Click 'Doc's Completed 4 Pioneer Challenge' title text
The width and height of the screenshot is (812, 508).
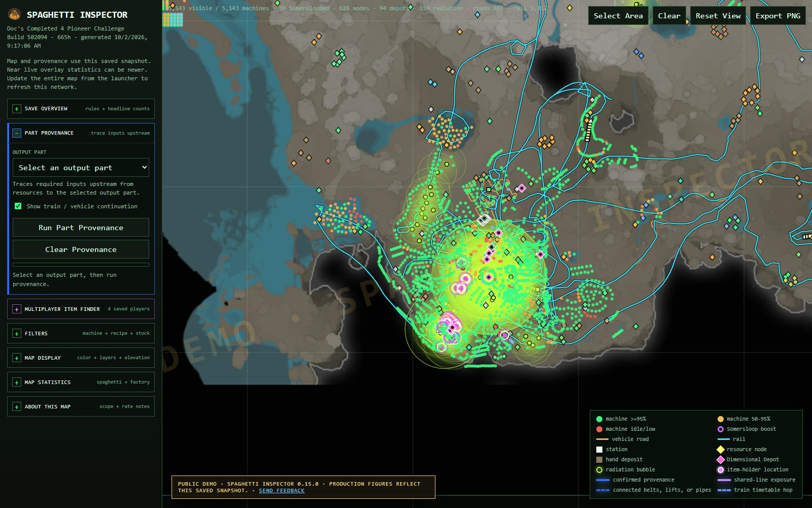coord(65,28)
